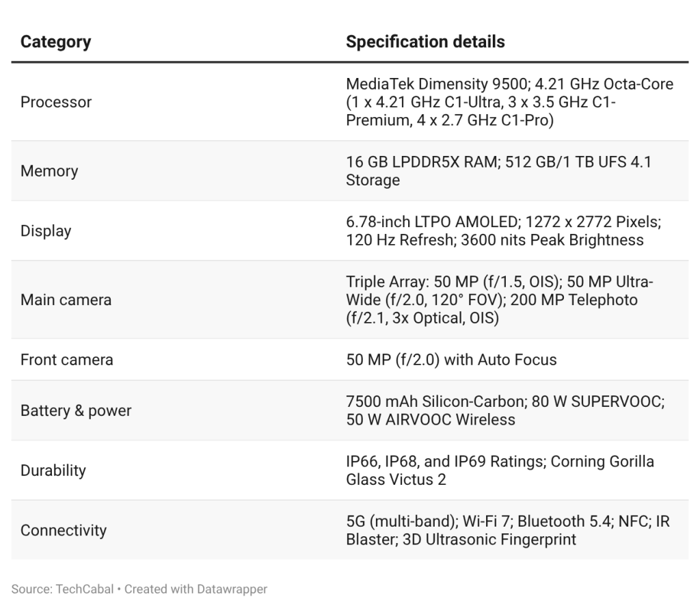Select the "Memory" row label

coord(49,171)
